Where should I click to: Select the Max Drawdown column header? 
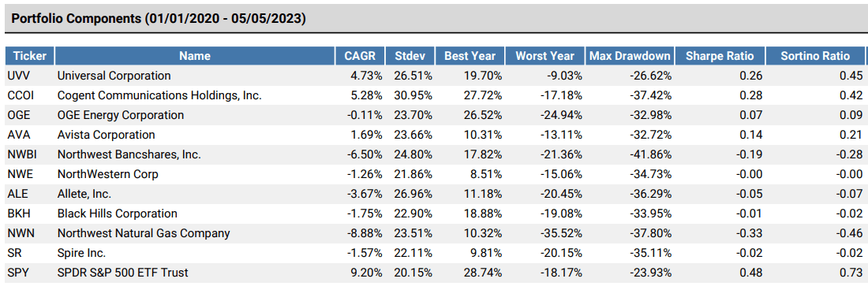click(630, 56)
